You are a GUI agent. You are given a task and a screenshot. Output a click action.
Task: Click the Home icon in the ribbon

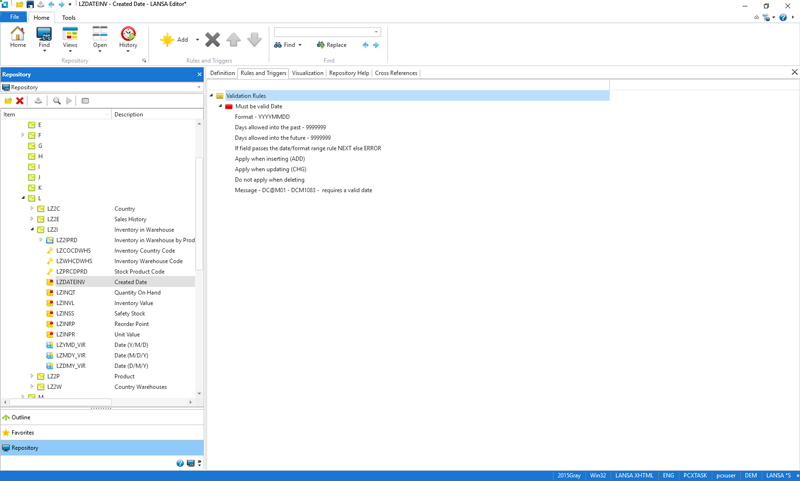18,38
